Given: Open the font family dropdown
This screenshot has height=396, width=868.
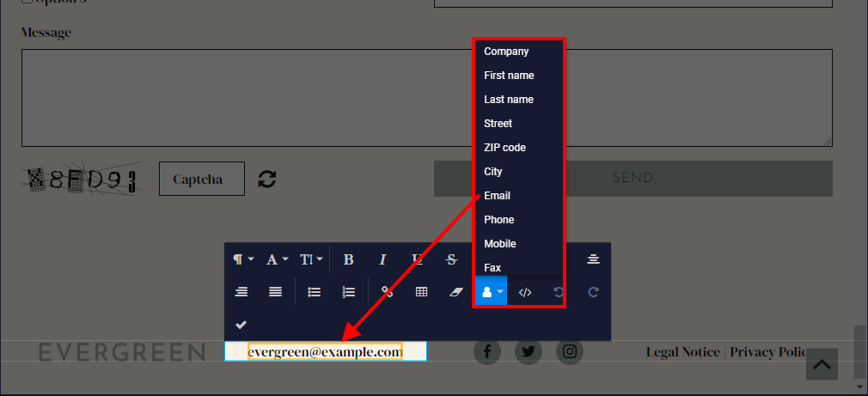Looking at the screenshot, I should point(277,259).
